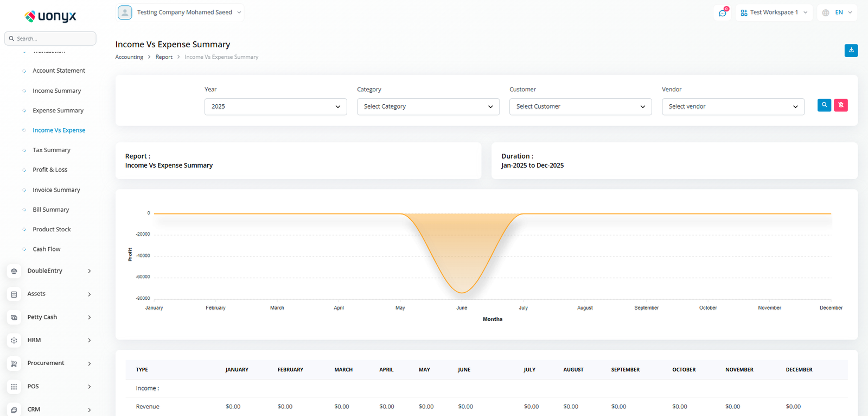Viewport: 868px width, 416px height.
Task: Click the Petty Cash sidebar icon
Action: pos(14,317)
